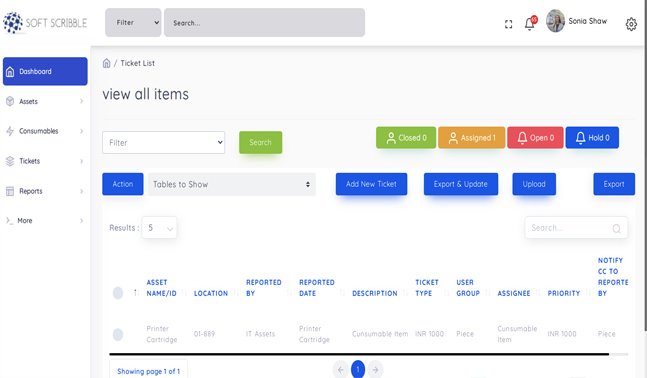Click the Tickets layers icon

pos(10,161)
